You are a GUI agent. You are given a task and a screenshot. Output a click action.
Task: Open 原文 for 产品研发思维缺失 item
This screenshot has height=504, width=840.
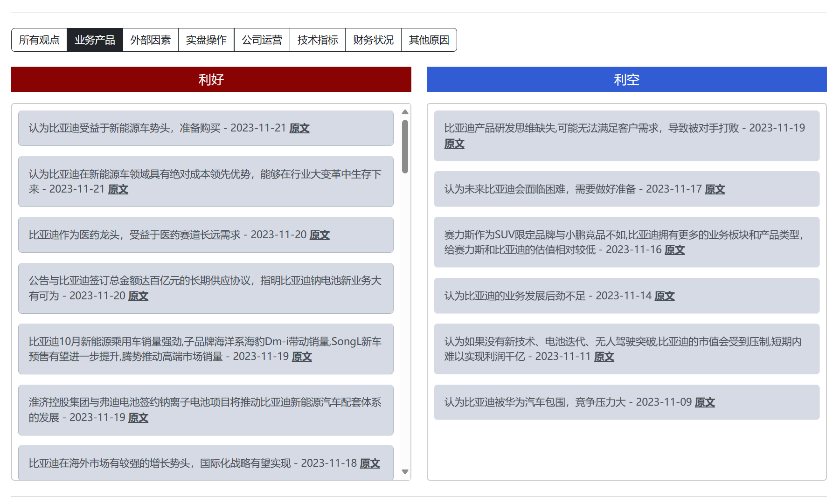(x=454, y=144)
